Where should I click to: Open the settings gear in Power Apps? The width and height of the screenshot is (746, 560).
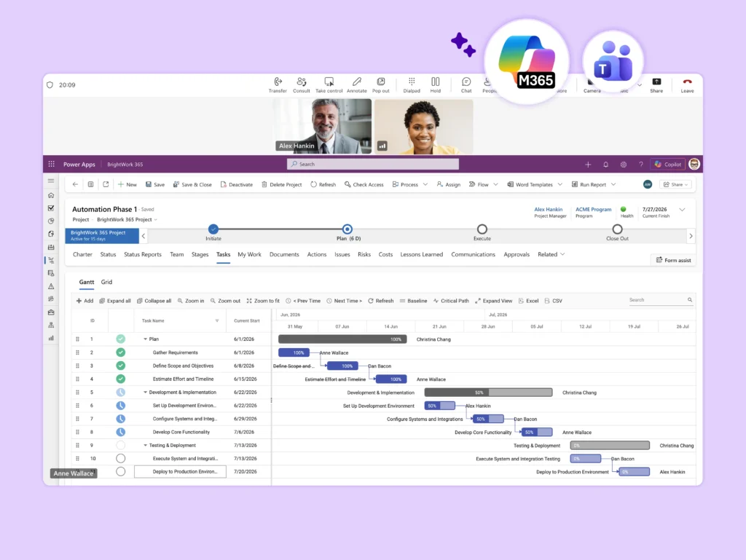624,165
